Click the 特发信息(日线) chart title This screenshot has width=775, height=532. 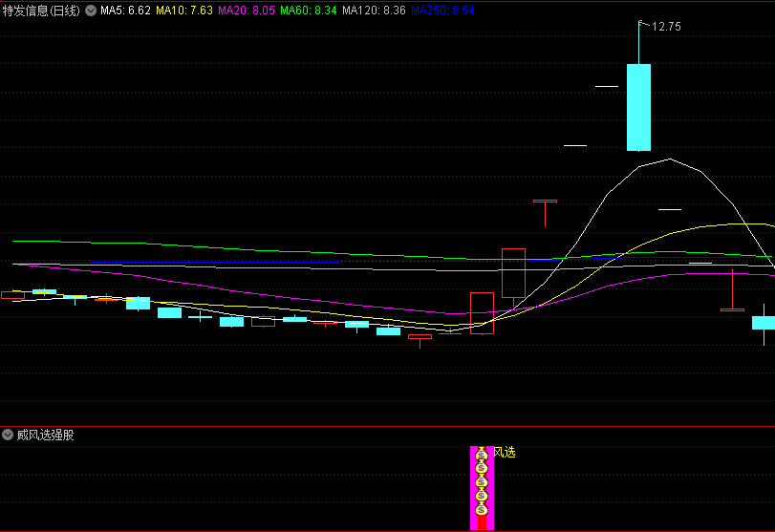pyautogui.click(x=41, y=11)
